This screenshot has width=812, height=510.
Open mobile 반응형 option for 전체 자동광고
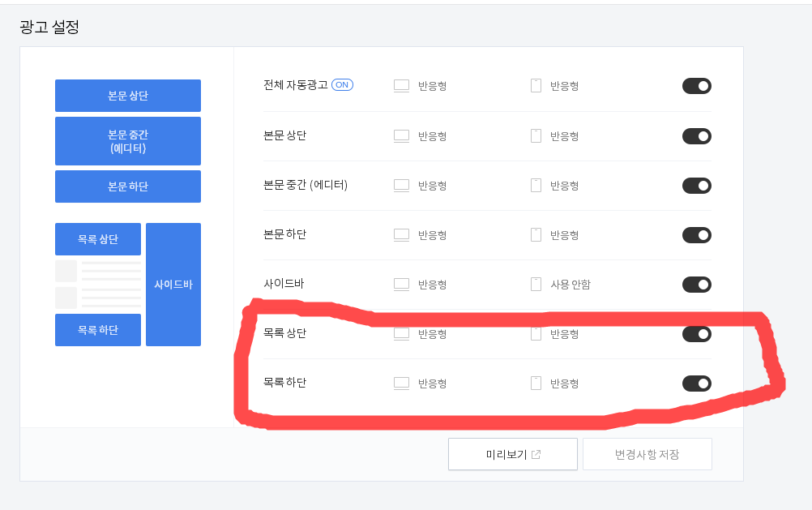point(565,86)
